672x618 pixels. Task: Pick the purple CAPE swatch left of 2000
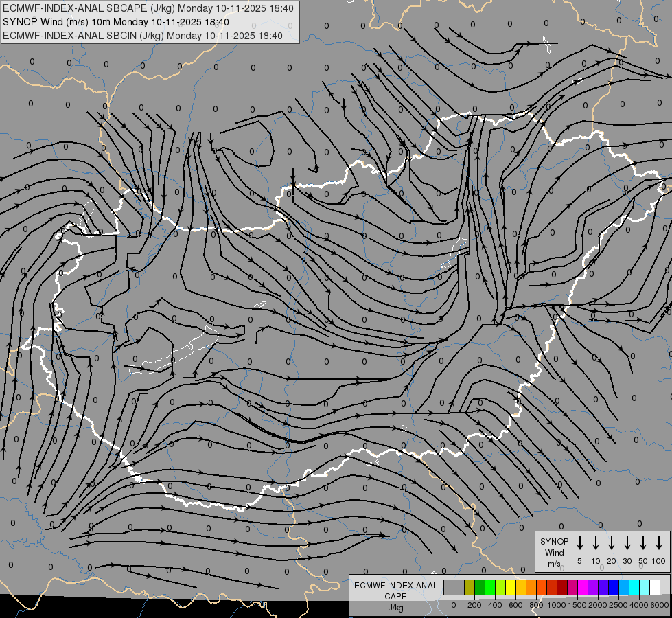[x=594, y=587]
